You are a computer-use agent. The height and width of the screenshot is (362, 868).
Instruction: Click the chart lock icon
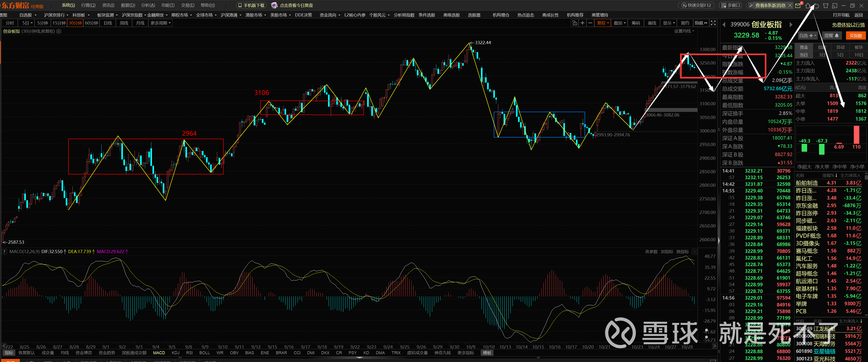click(x=575, y=23)
